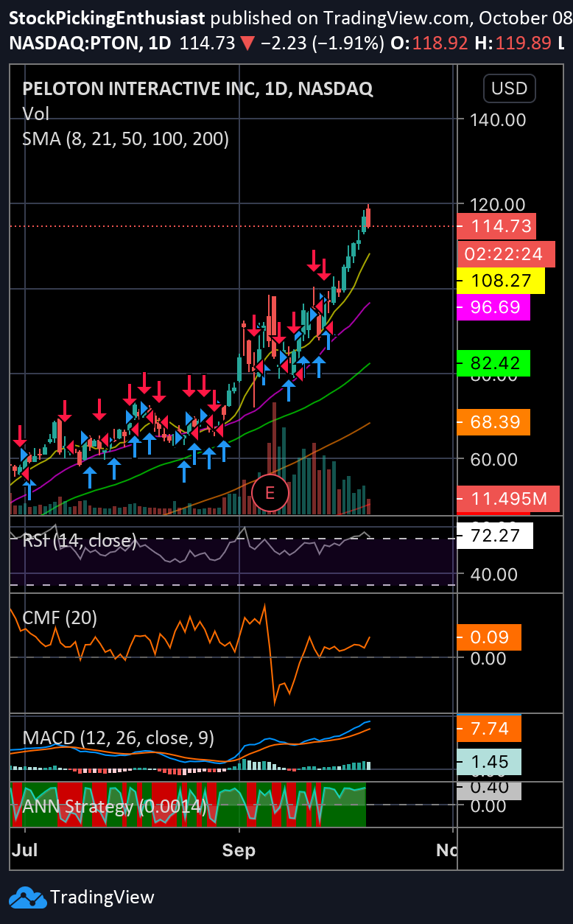Click the earnings 'E' marker on chart

pos(269,493)
